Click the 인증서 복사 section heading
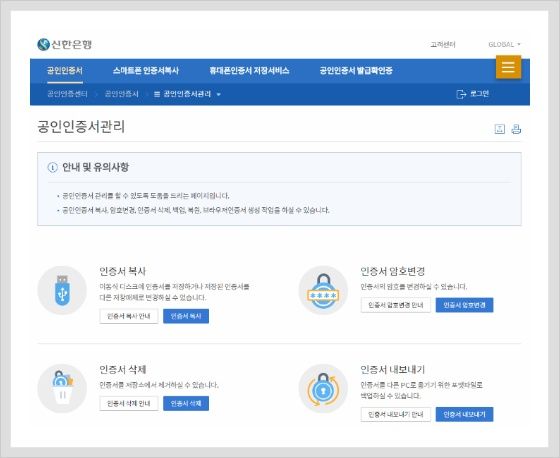 (x=122, y=271)
